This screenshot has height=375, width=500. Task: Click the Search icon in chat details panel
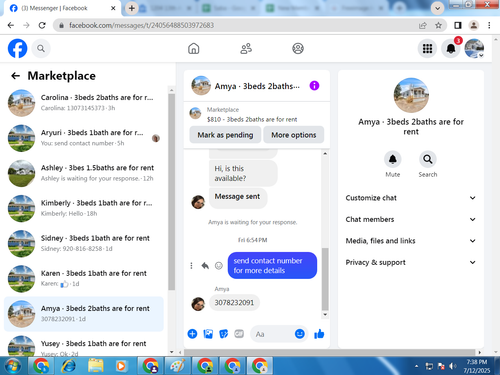[x=428, y=159]
